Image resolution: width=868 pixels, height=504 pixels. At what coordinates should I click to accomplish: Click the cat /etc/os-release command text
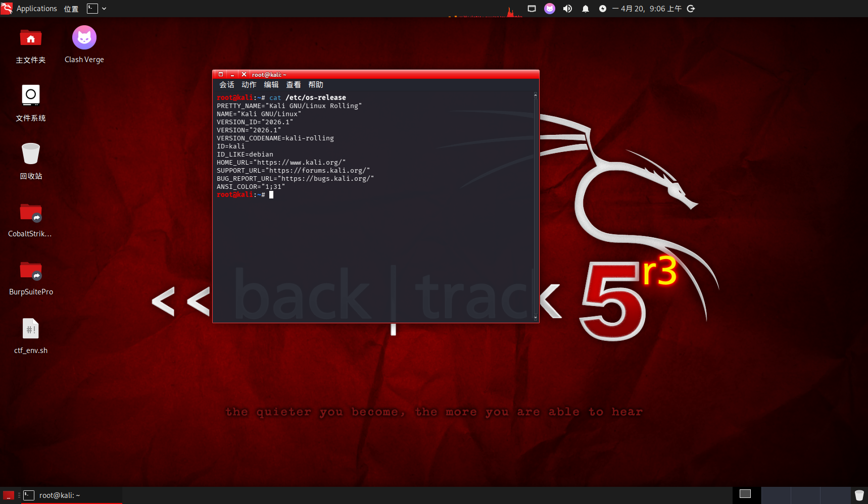tap(308, 98)
